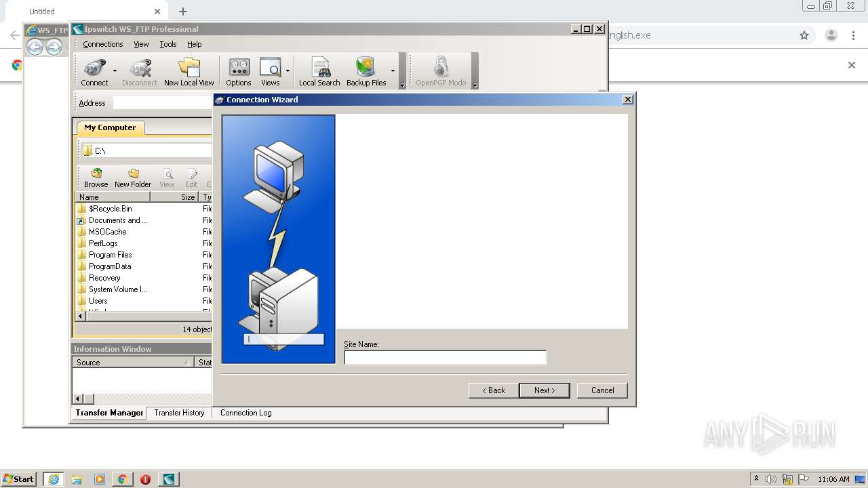Open Chrome profile avatar icon

click(831, 35)
